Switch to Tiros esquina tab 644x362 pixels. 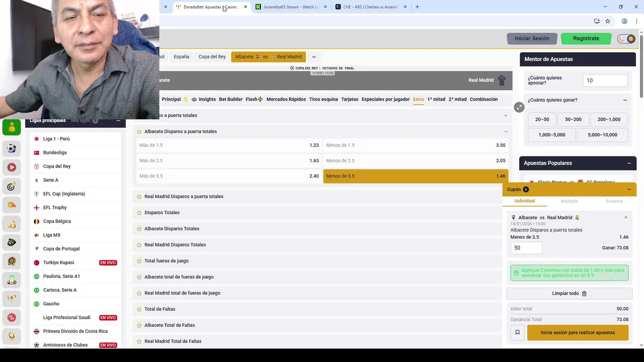(x=324, y=100)
